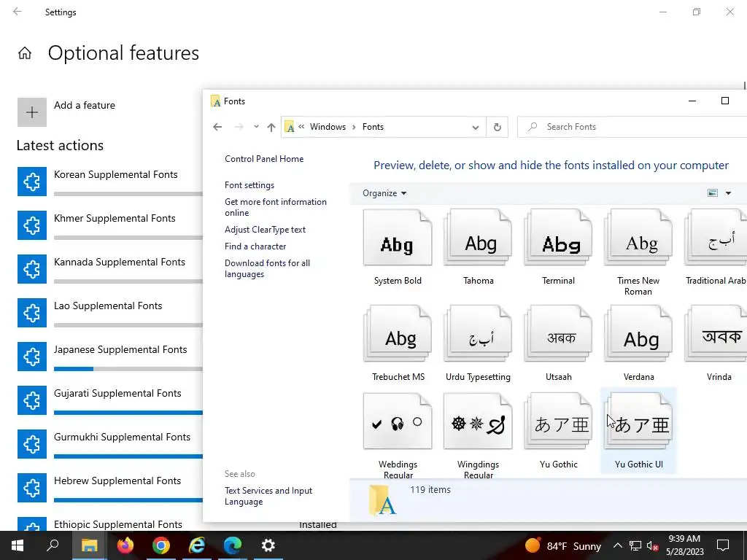Screen dimensions: 747x560
Task: Show hidden system tray icons
Action: coord(617,545)
